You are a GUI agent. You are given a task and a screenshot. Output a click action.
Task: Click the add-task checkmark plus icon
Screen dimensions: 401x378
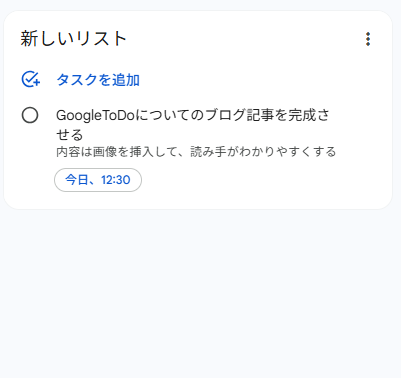[31, 80]
